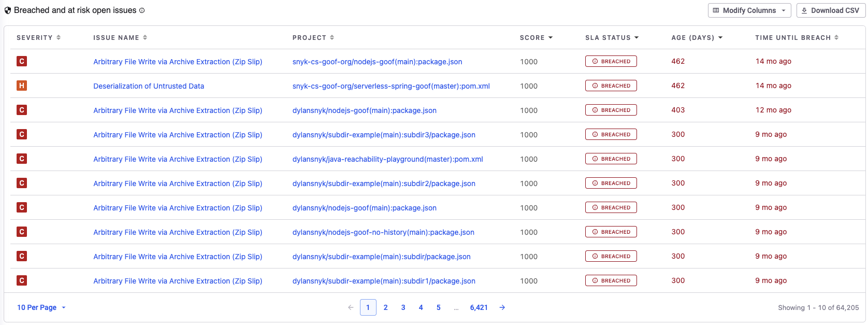Screen dimensions: 868x325
Task: Open the Age (Days) column dropdown
Action: pos(720,37)
